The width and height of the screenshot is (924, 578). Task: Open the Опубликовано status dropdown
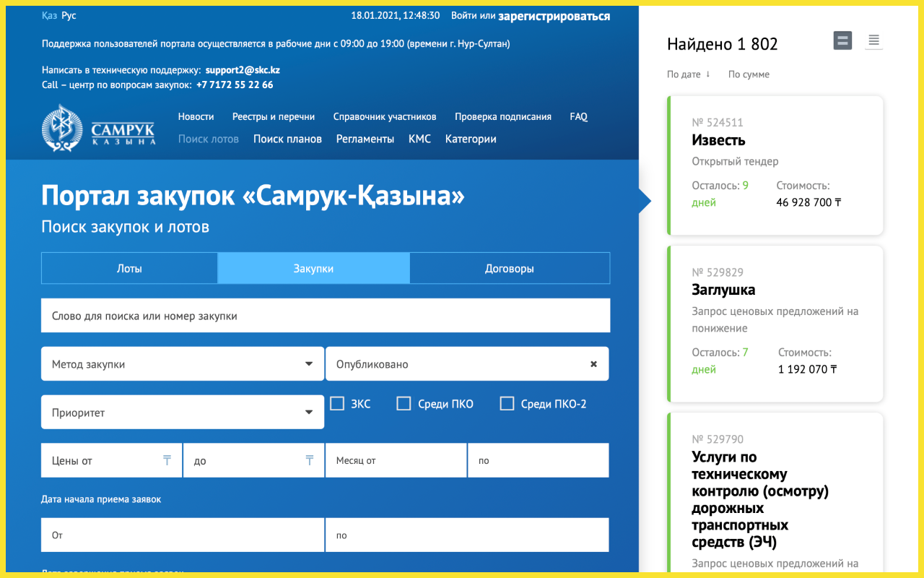pos(467,363)
